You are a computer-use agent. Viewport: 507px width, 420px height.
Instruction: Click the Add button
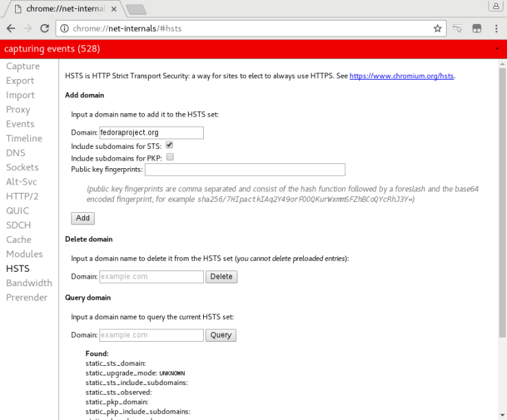(x=83, y=218)
